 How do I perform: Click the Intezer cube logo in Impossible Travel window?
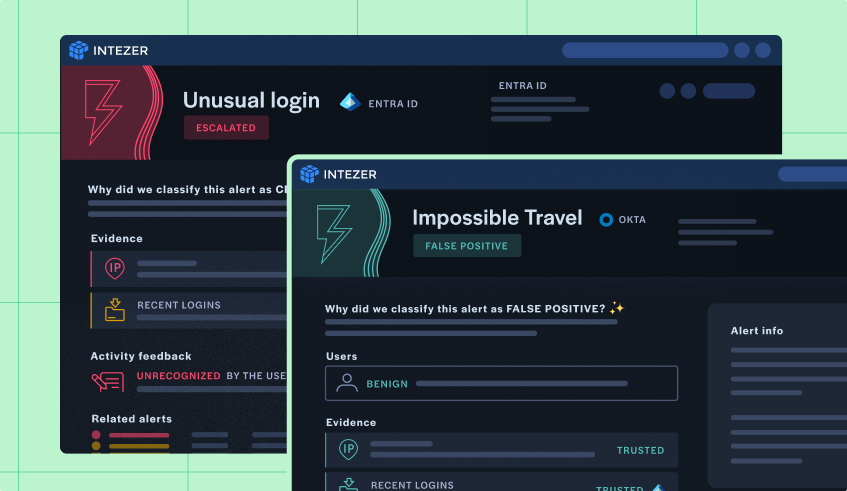pos(309,174)
